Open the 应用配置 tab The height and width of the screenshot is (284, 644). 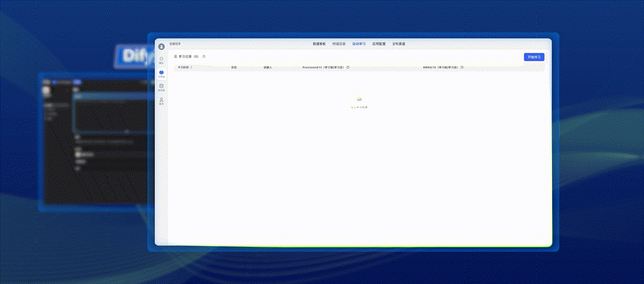379,44
